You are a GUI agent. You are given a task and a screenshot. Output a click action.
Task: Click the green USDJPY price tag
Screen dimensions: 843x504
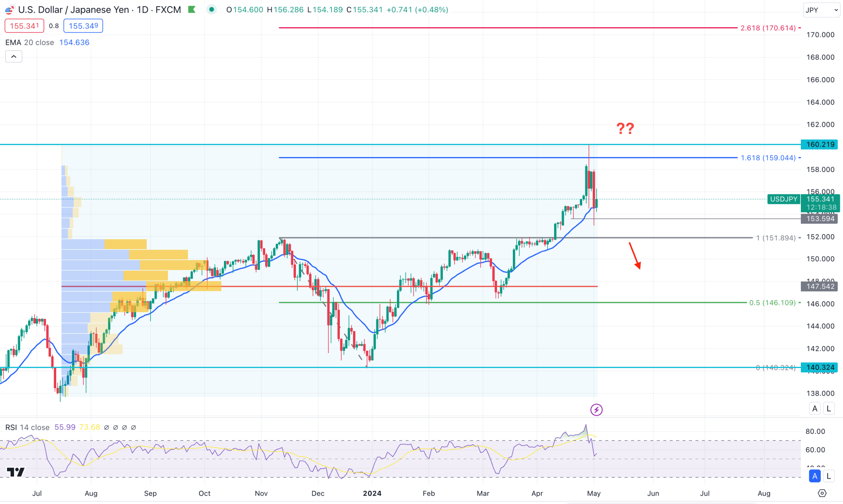(784, 199)
